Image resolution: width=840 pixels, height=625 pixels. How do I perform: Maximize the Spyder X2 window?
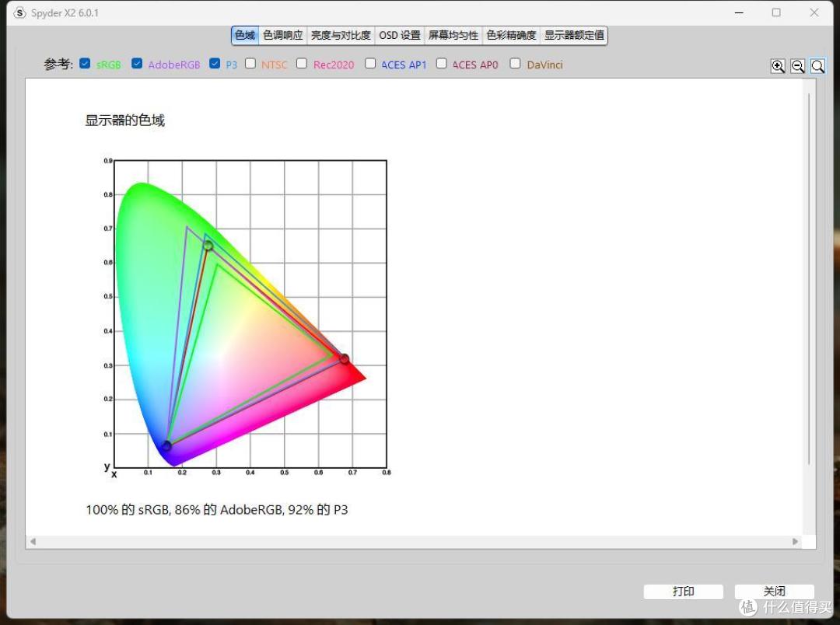776,12
